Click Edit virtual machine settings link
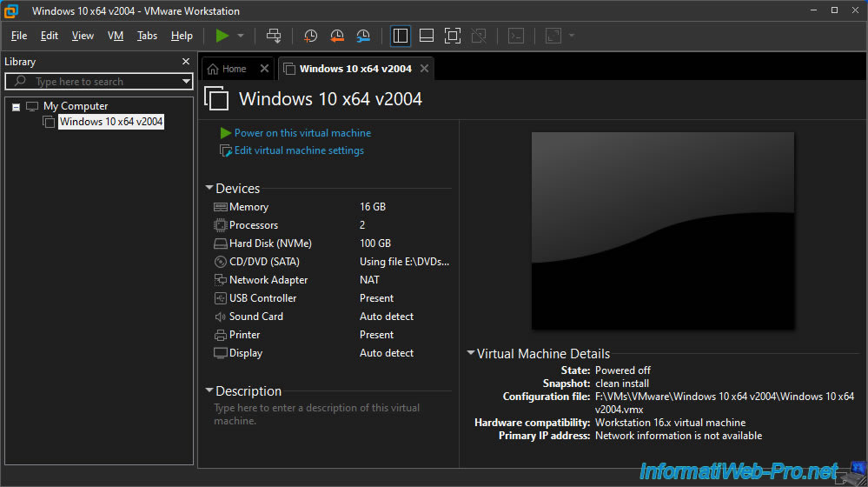The image size is (868, 487). (299, 150)
